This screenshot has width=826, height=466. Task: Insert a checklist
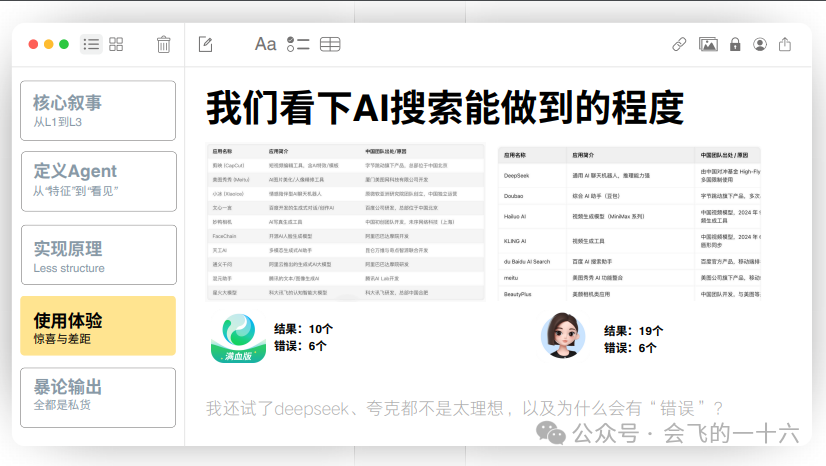[298, 44]
